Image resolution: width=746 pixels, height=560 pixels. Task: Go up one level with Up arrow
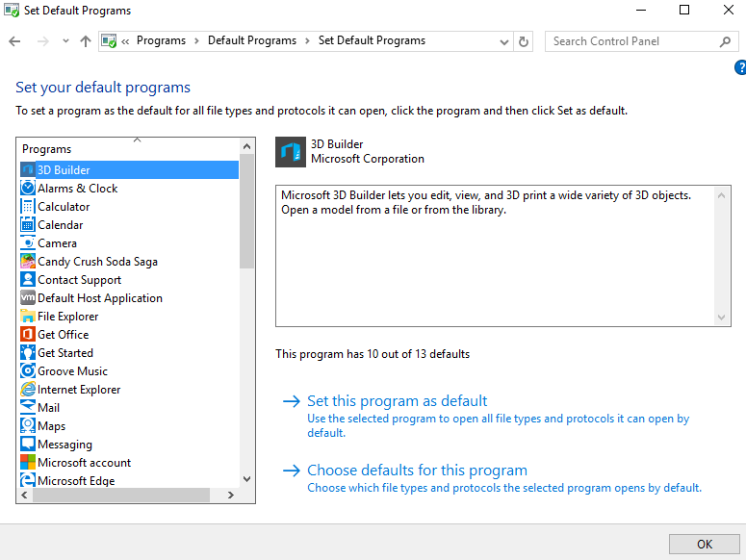coord(86,41)
